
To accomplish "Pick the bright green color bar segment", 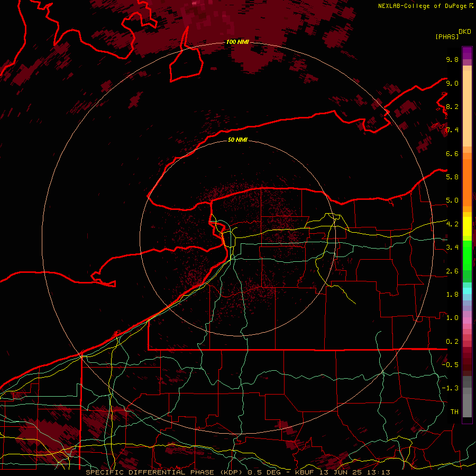I will (x=467, y=255).
